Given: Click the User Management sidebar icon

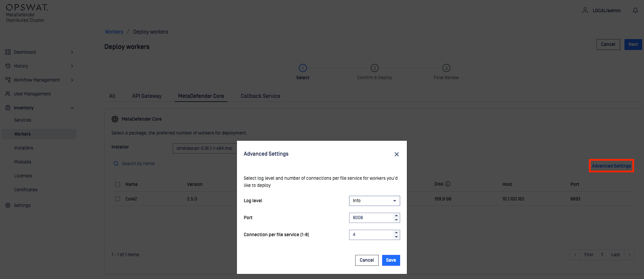Looking at the screenshot, I should point(8,94).
